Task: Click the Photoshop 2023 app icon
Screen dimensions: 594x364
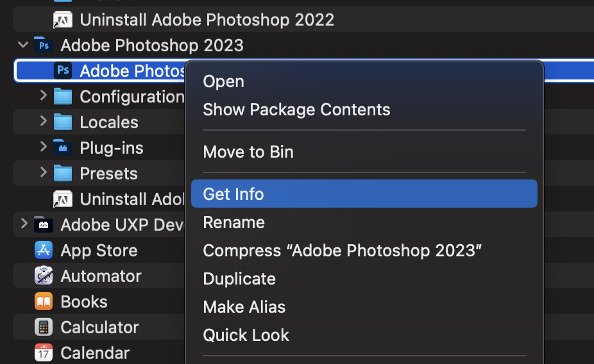Action: (63, 70)
